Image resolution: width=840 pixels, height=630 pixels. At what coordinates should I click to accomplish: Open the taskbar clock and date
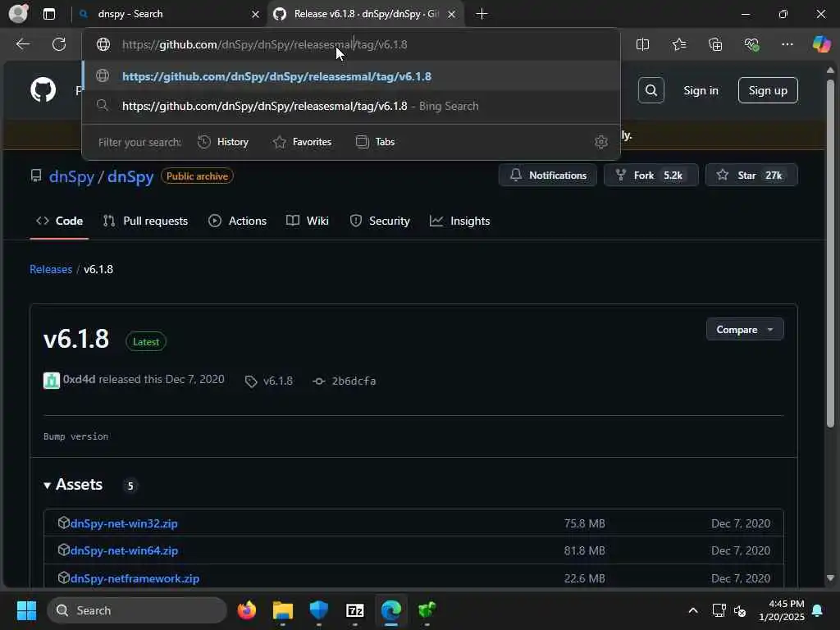782,610
